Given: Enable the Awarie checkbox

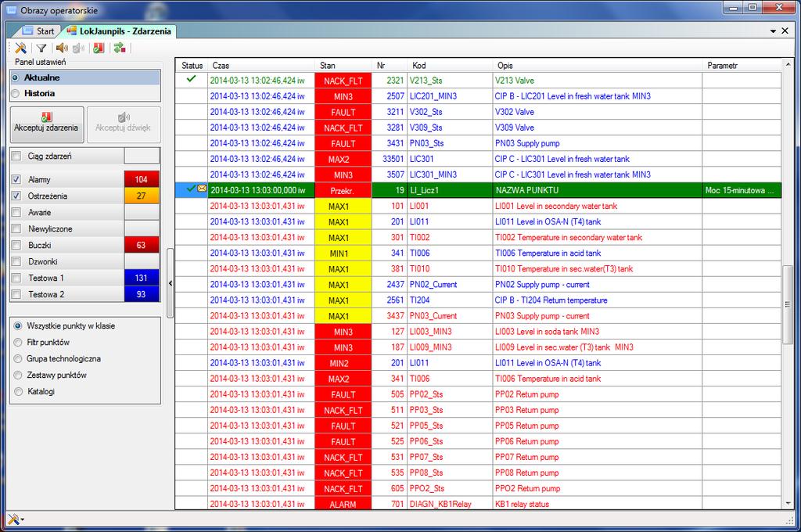Looking at the screenshot, I should click(16, 212).
